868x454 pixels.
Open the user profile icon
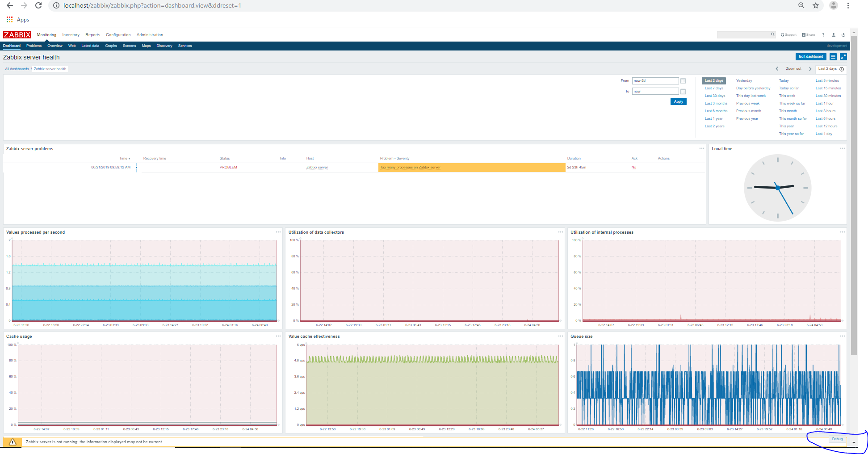pos(834,35)
